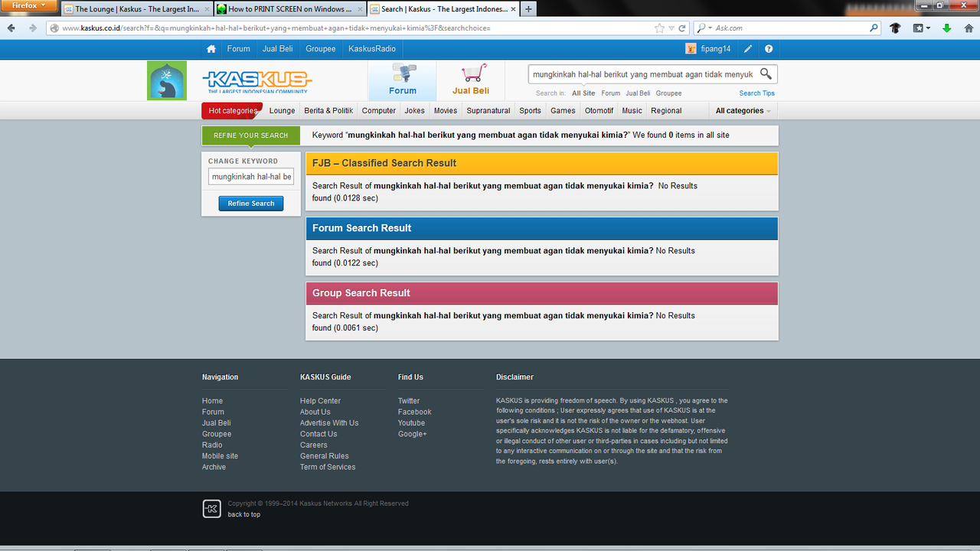Viewport: 980px width, 551px height.
Task: Click the green mosque banner image
Action: point(167,81)
